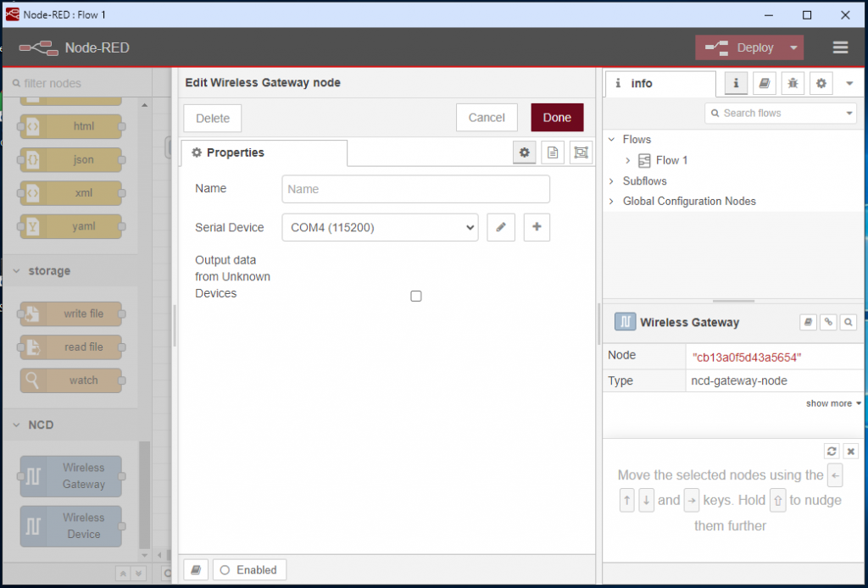
Task: Collapse the Flows section
Action: click(x=613, y=139)
